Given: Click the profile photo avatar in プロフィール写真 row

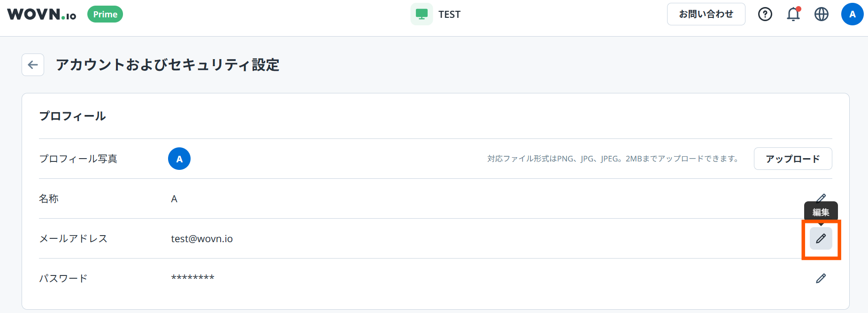Looking at the screenshot, I should pos(179,159).
